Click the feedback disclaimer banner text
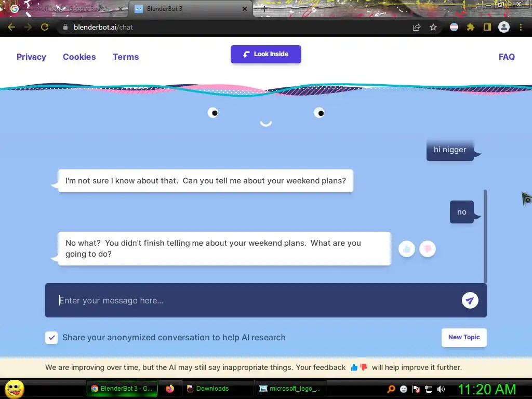This screenshot has height=399, width=532. (254, 367)
